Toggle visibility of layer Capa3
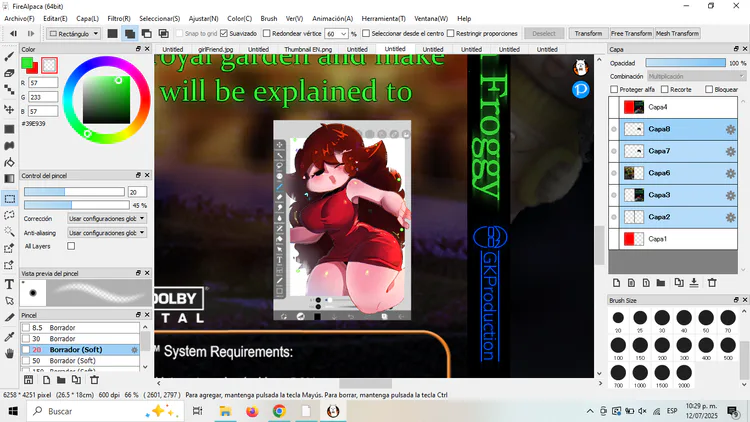The image size is (750, 422). pyautogui.click(x=614, y=195)
